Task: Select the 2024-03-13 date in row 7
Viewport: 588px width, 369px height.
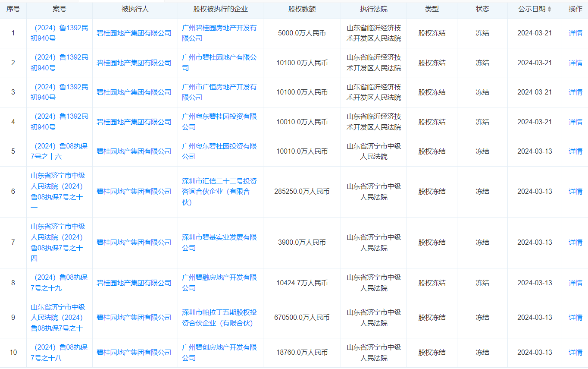Action: 535,243
